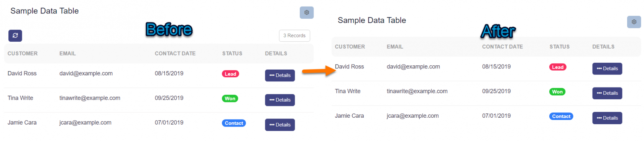
Task: Sort by CONTACT DATE column in After table
Action: 503,47
